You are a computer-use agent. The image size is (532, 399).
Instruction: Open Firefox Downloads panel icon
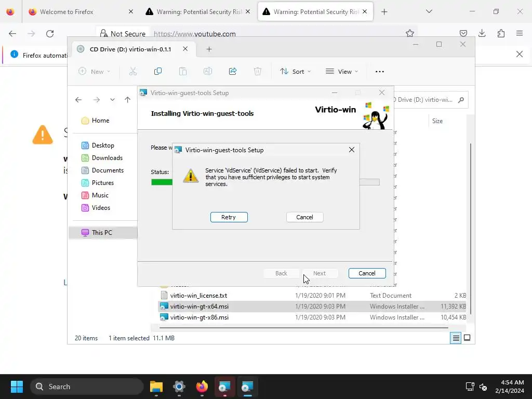tap(482, 33)
